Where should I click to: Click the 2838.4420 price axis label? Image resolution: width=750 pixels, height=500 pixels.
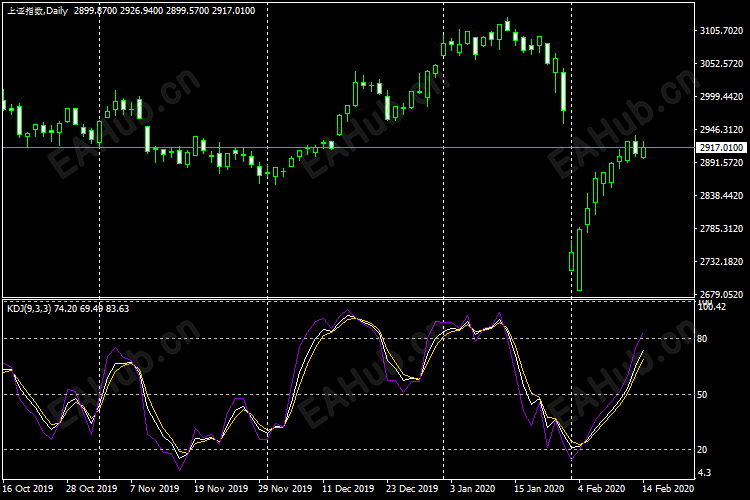pos(721,196)
